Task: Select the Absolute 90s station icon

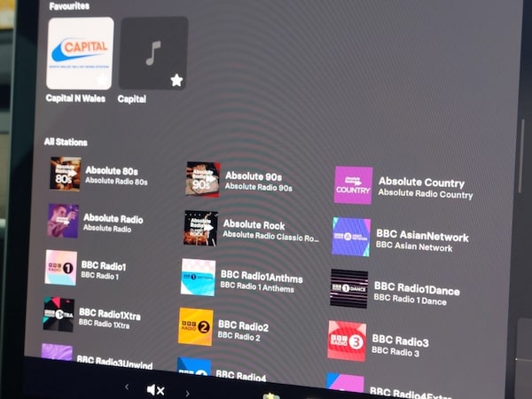Action: point(202,179)
